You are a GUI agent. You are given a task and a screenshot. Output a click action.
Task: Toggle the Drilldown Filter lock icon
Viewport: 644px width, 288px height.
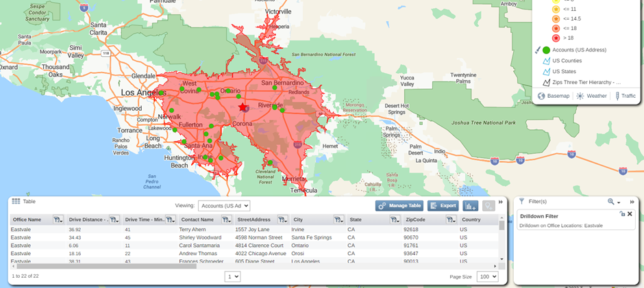pos(622,214)
